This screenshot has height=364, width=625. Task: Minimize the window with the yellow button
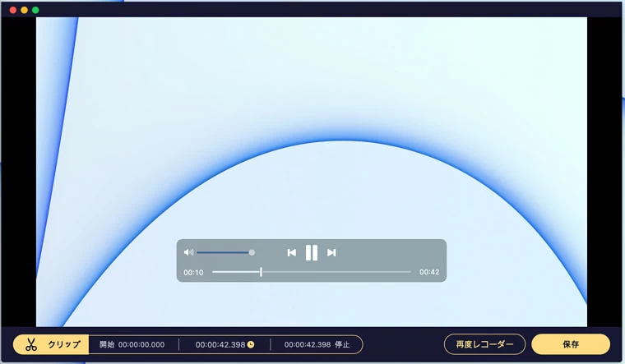click(25, 10)
